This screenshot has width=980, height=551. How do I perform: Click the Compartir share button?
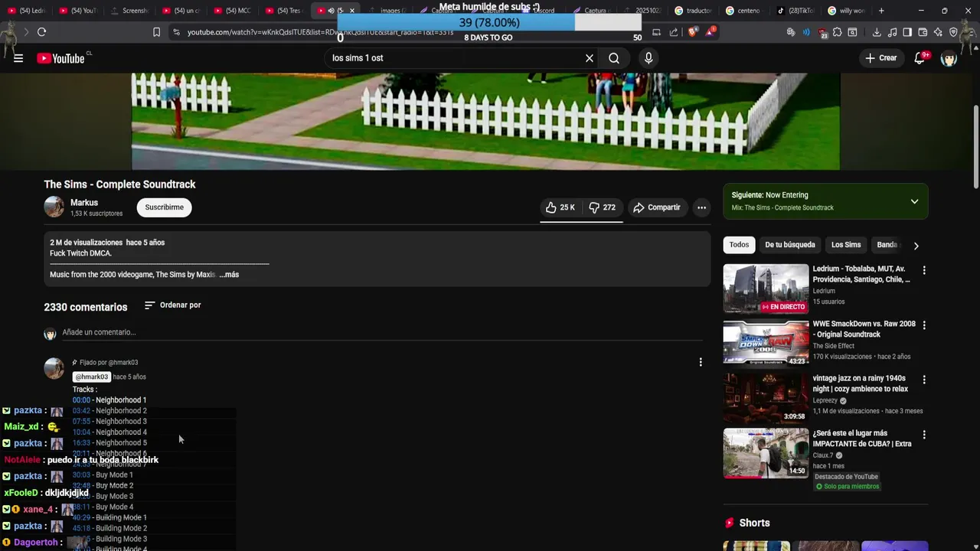tap(656, 207)
